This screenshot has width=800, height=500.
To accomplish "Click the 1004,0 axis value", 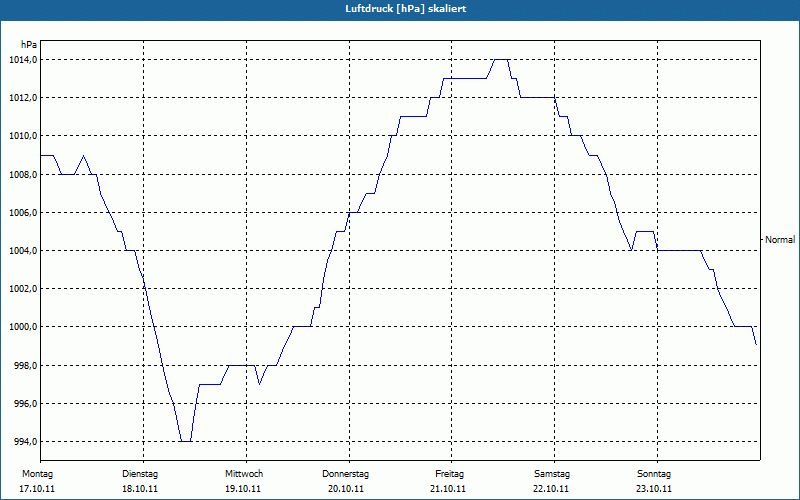I will click(x=23, y=251).
